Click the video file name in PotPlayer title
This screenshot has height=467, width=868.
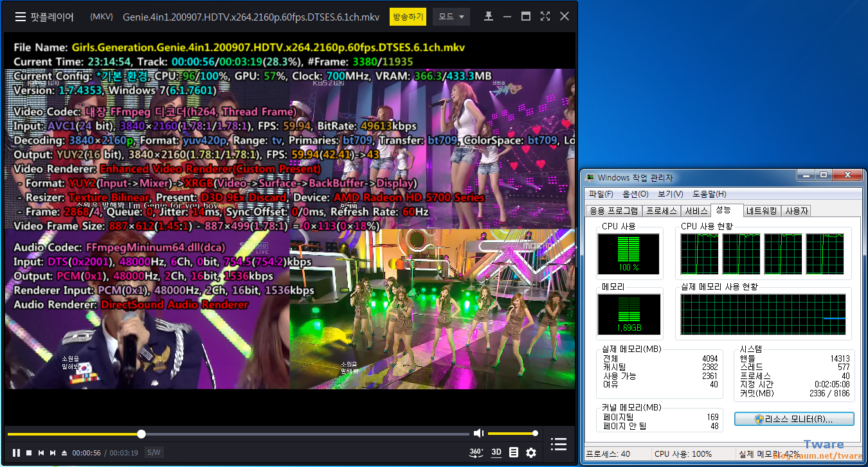(x=251, y=17)
